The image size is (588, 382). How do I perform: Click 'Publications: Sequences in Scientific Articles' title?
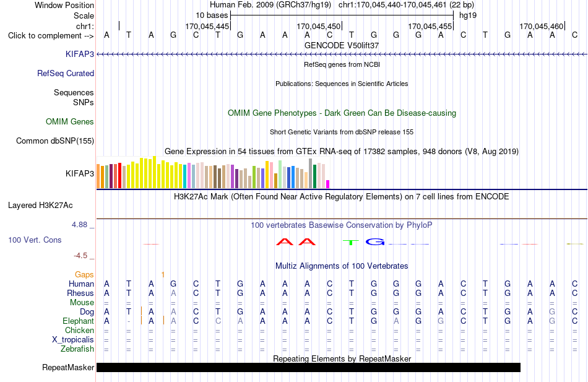342,84
